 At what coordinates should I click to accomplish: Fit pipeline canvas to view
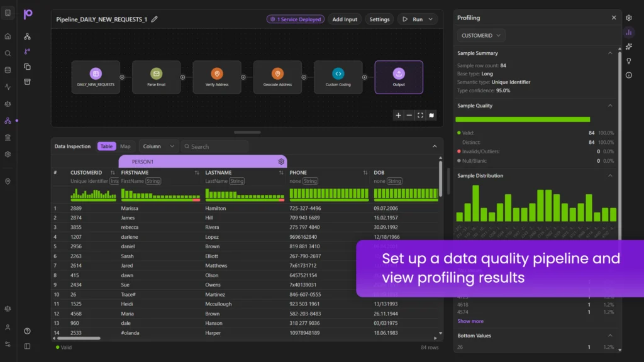coord(420,116)
